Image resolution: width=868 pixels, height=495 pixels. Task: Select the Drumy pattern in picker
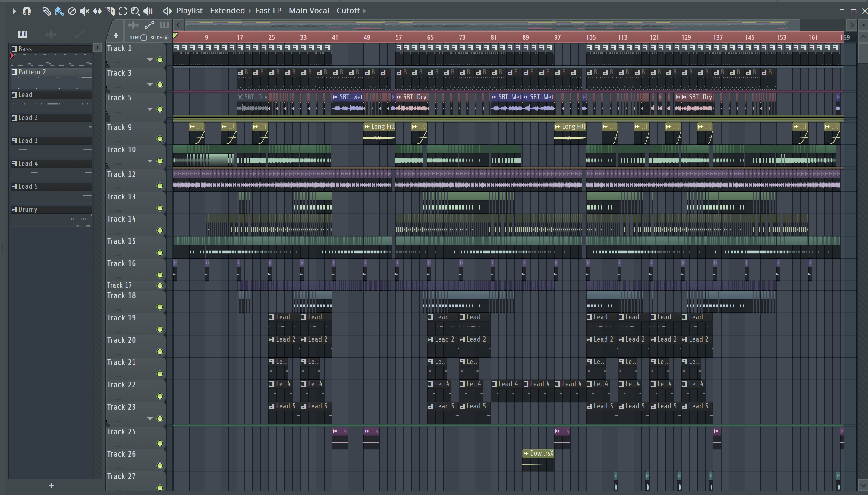[51, 209]
